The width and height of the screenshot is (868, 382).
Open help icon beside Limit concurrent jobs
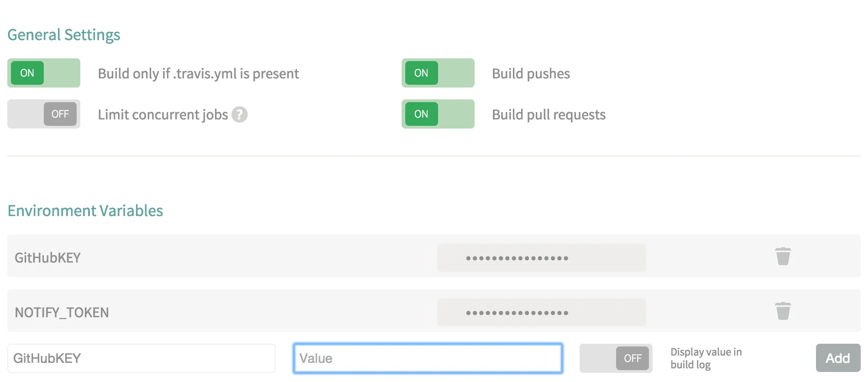240,114
